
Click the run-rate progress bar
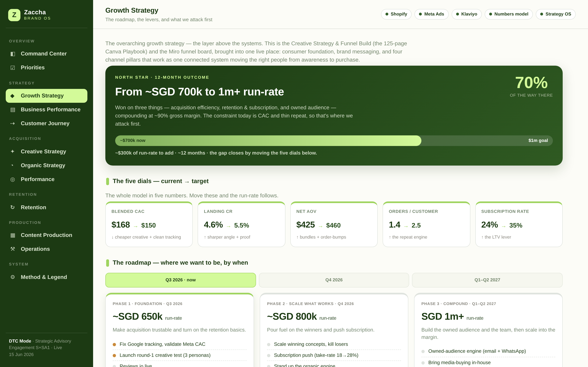point(334,140)
